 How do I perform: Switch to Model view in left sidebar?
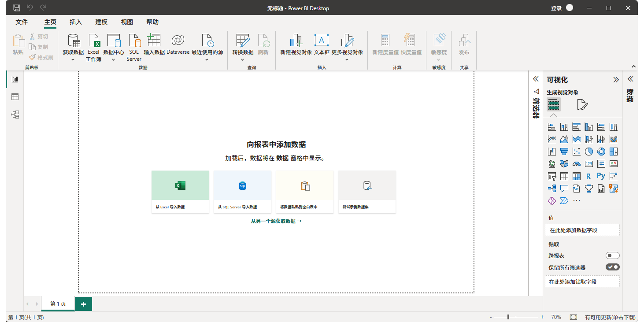[x=15, y=114]
